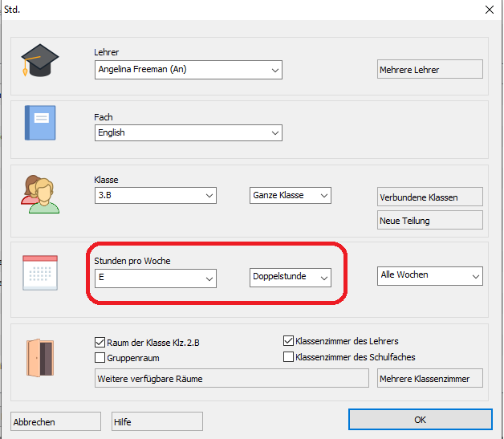Click the blue subject book icon
Viewport: 504px width, 439px height.
click(x=40, y=123)
